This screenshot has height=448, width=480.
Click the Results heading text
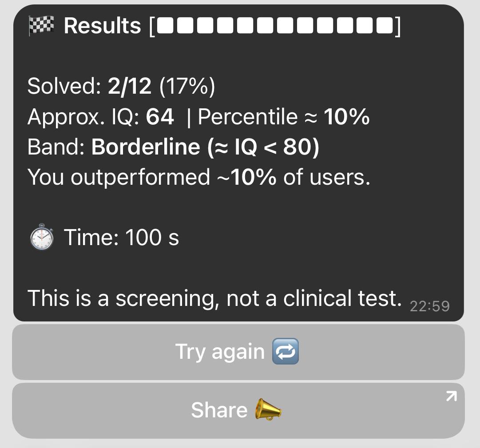pyautogui.click(x=102, y=26)
